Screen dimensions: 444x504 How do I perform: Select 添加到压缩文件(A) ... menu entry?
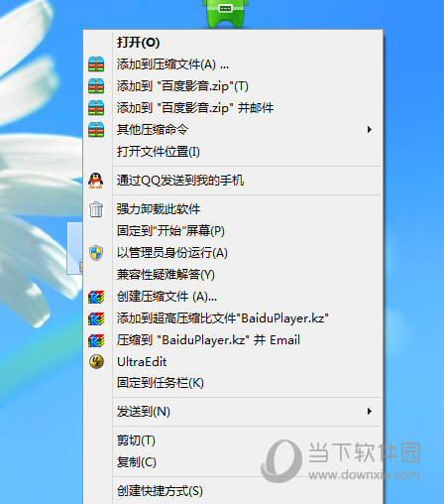[x=233, y=64]
